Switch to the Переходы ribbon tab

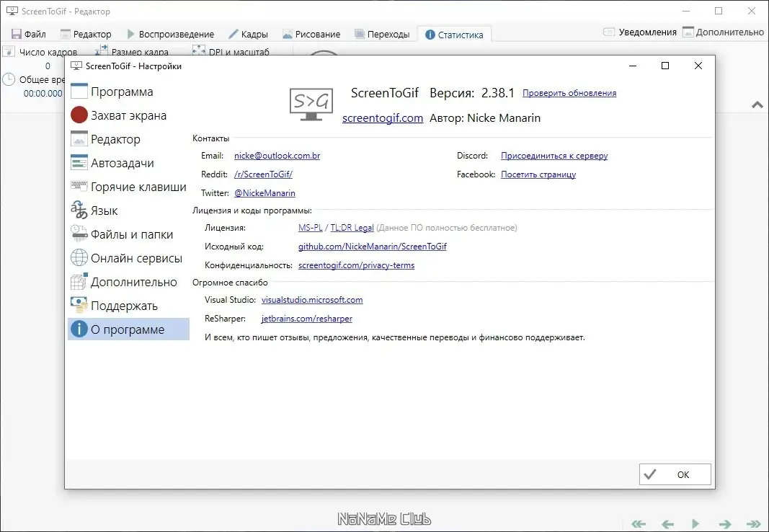[x=382, y=34]
